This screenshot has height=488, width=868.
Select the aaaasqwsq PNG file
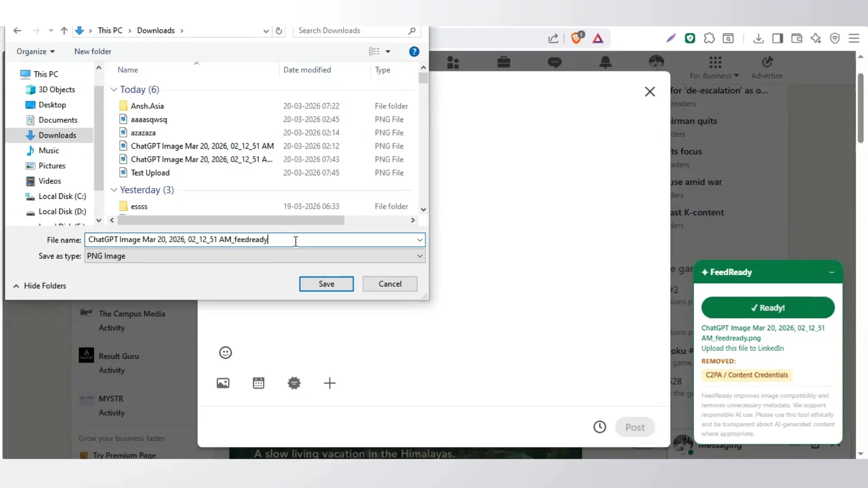[149, 119]
